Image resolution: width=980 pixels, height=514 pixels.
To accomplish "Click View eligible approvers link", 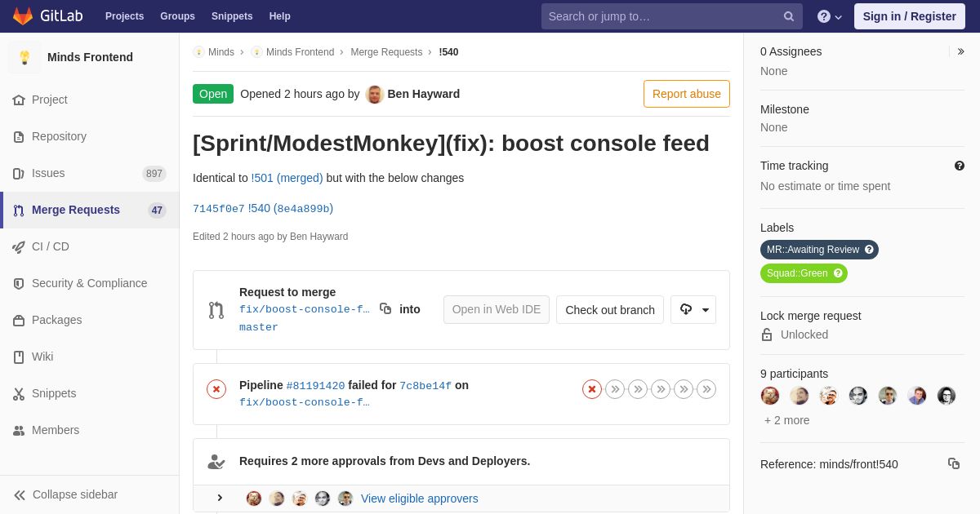I will pos(420,498).
